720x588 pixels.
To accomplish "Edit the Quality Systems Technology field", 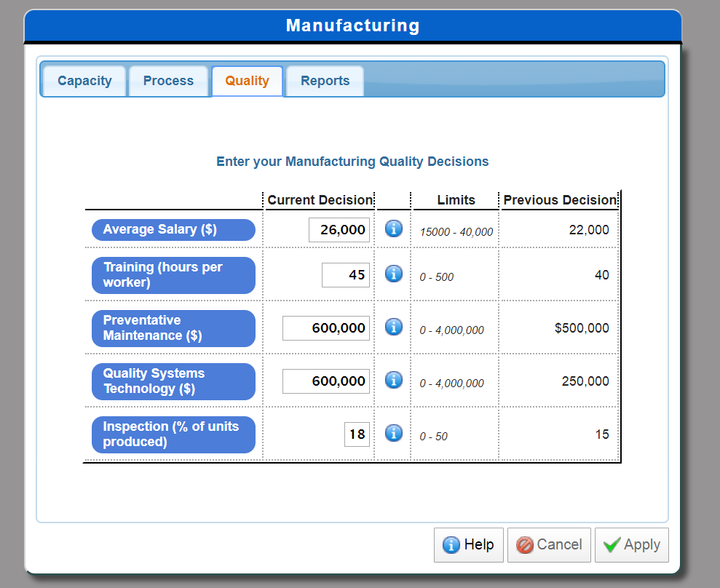I will [x=326, y=381].
